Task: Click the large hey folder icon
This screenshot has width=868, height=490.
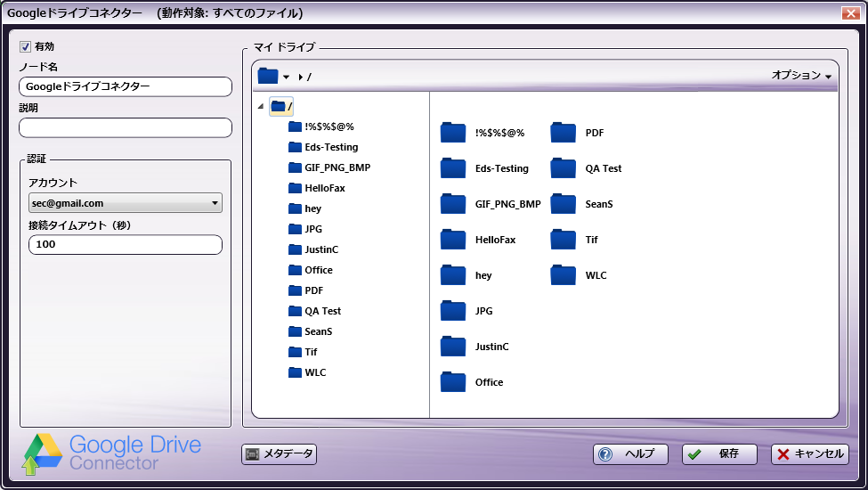Action: pos(453,274)
